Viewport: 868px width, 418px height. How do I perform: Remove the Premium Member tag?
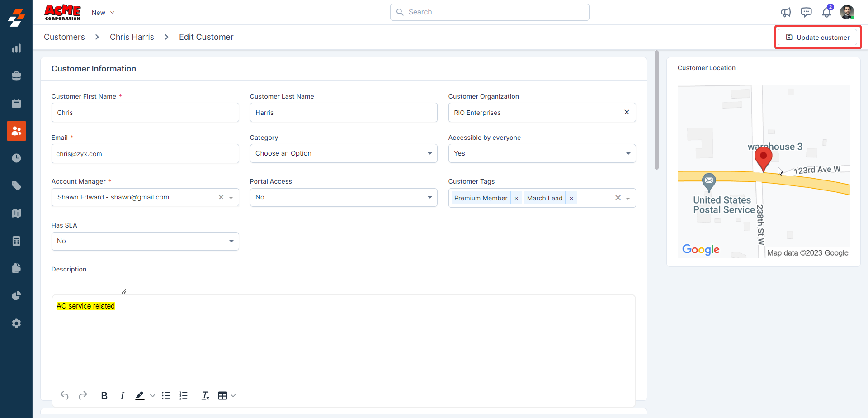click(516, 198)
